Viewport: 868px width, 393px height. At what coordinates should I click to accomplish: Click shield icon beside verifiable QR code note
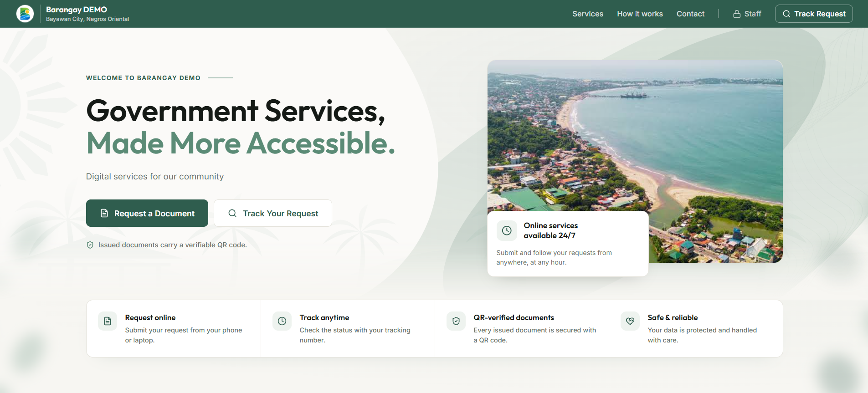[90, 245]
